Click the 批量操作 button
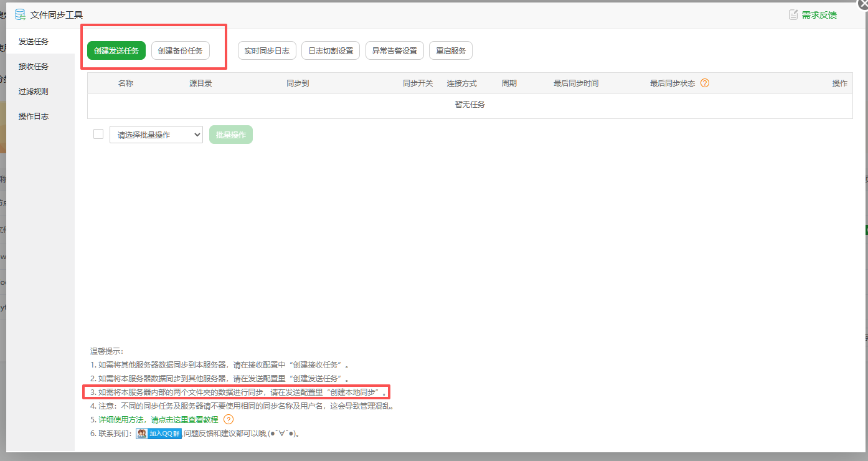Image resolution: width=868 pixels, height=461 pixels. [231, 135]
